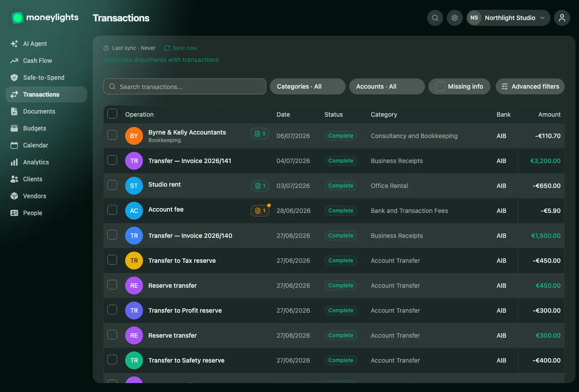579x392 pixels.
Task: Click the Safe-to-Spend shield icon
Action: (x=14, y=78)
